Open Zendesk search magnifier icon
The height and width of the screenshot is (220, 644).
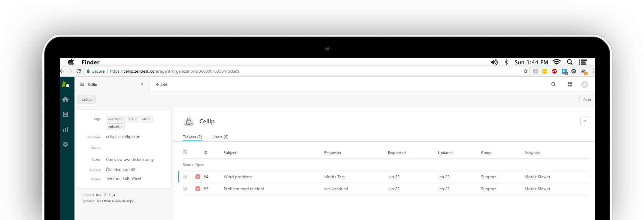[x=554, y=85]
